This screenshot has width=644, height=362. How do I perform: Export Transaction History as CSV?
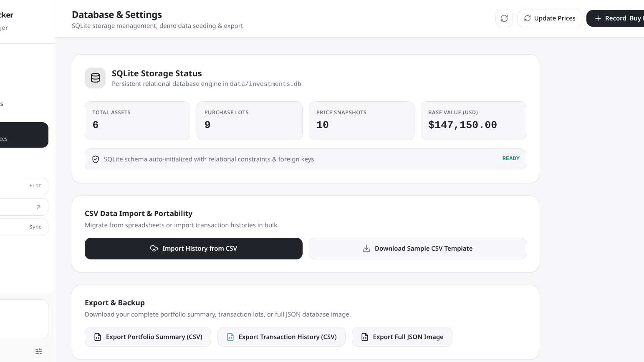pos(281,337)
